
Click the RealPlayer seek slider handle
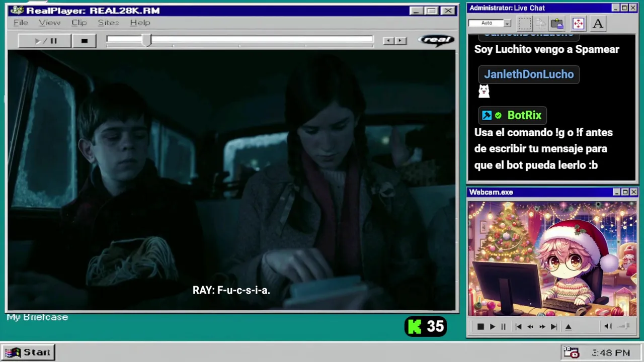pos(146,41)
